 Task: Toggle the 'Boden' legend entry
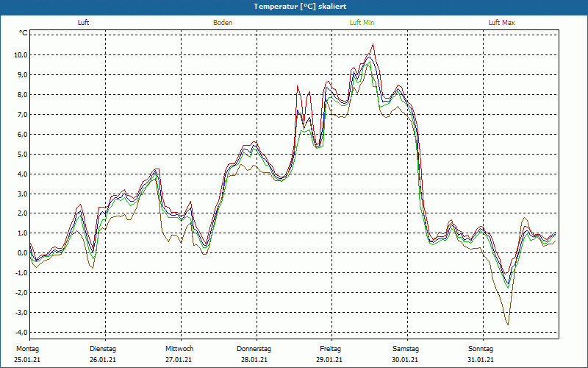tap(223, 23)
